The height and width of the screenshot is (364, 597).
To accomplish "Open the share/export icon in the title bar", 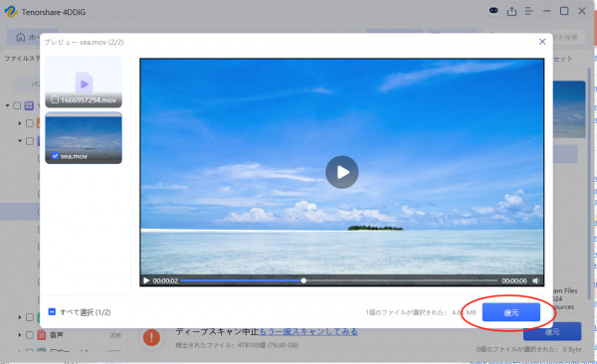I will pyautogui.click(x=511, y=11).
